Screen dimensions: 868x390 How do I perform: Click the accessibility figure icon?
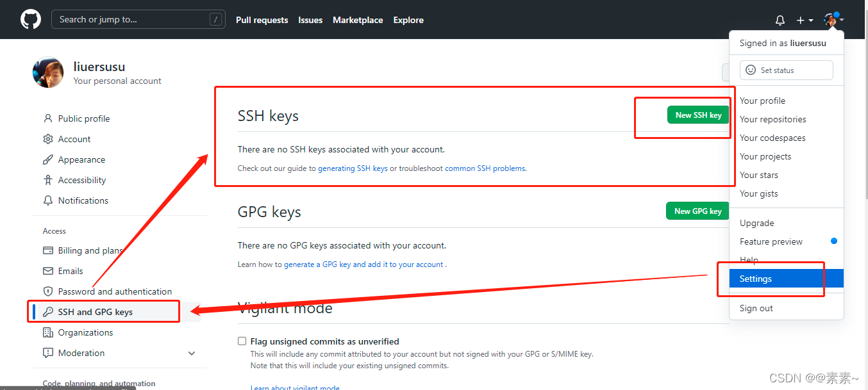click(47, 180)
